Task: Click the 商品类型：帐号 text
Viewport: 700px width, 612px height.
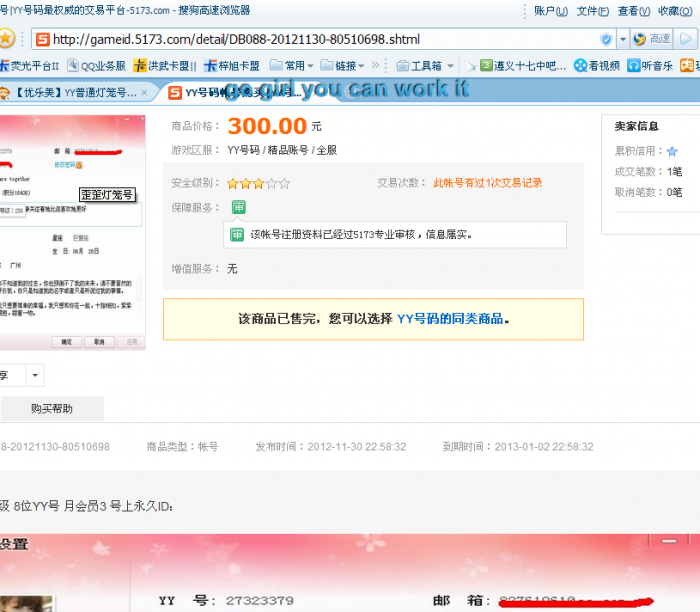Action: tap(183, 446)
